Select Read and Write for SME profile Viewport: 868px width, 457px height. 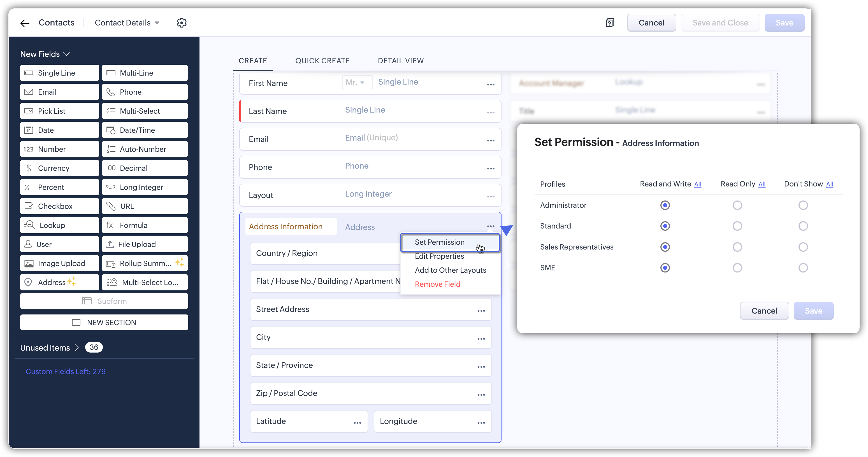pyautogui.click(x=665, y=268)
